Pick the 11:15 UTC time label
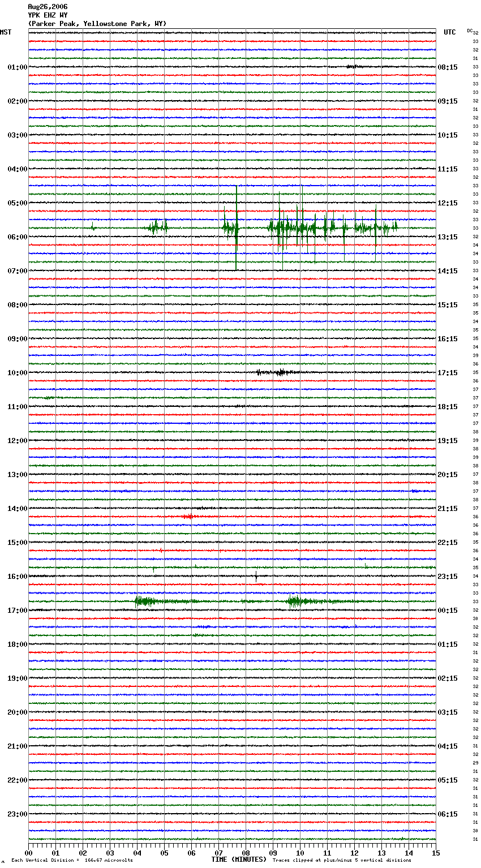 coord(448,169)
